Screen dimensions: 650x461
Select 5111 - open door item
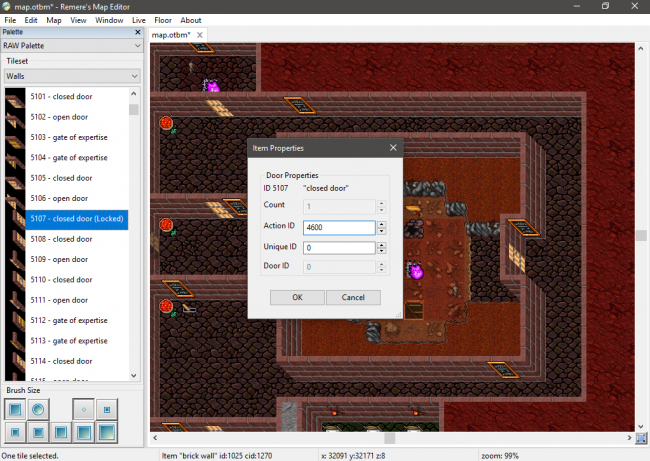point(77,300)
